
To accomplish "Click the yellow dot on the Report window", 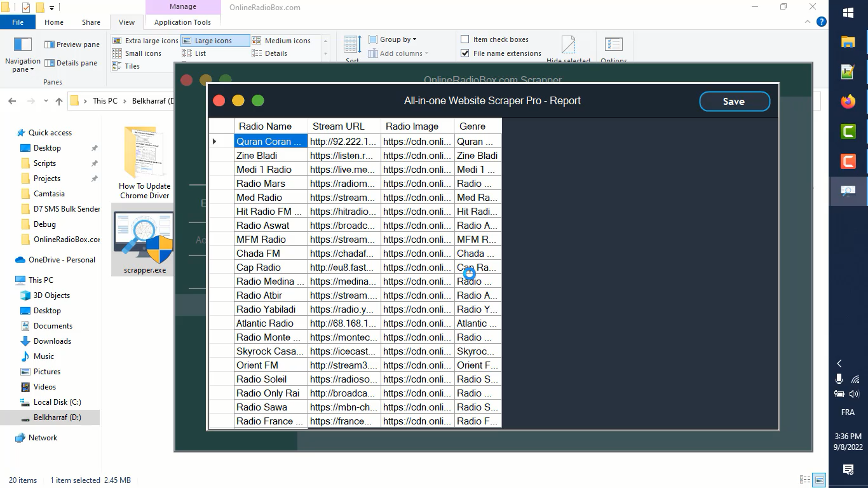I will click(238, 100).
